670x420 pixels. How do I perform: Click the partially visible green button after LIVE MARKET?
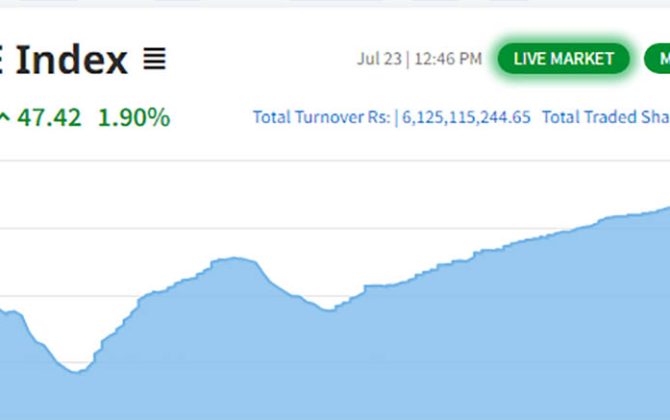pyautogui.click(x=658, y=59)
